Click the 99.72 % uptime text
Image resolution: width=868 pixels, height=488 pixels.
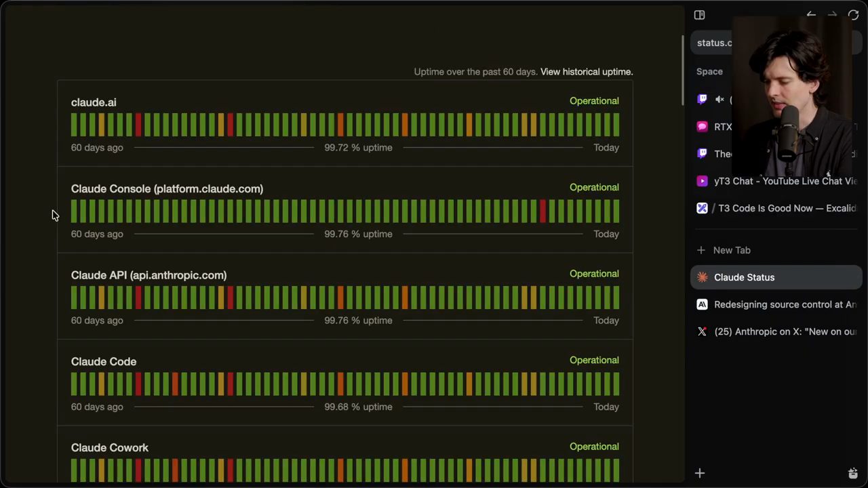pos(358,148)
